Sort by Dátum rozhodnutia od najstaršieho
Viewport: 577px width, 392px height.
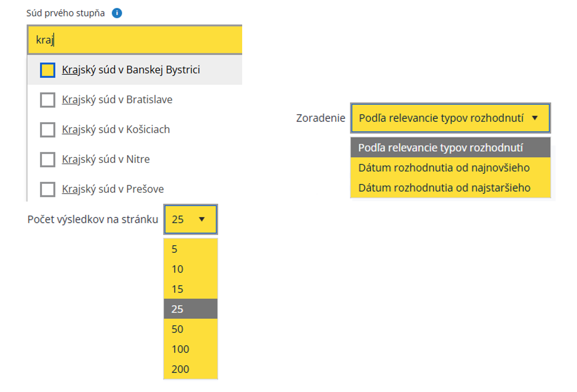click(x=444, y=188)
